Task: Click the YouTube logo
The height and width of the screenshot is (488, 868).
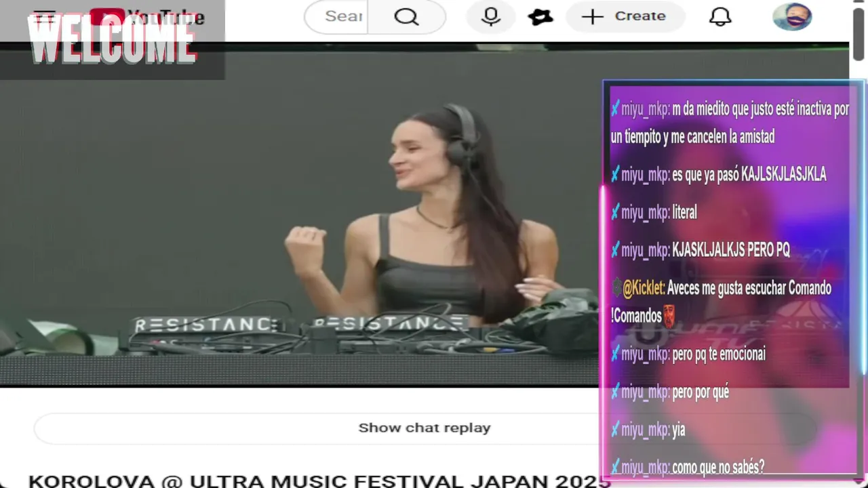Action: pyautogui.click(x=146, y=18)
